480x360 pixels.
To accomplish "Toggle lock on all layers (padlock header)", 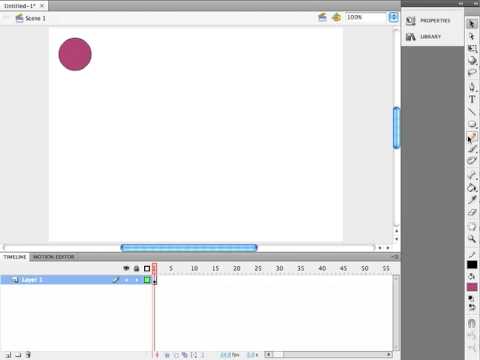I will click(x=136, y=268).
